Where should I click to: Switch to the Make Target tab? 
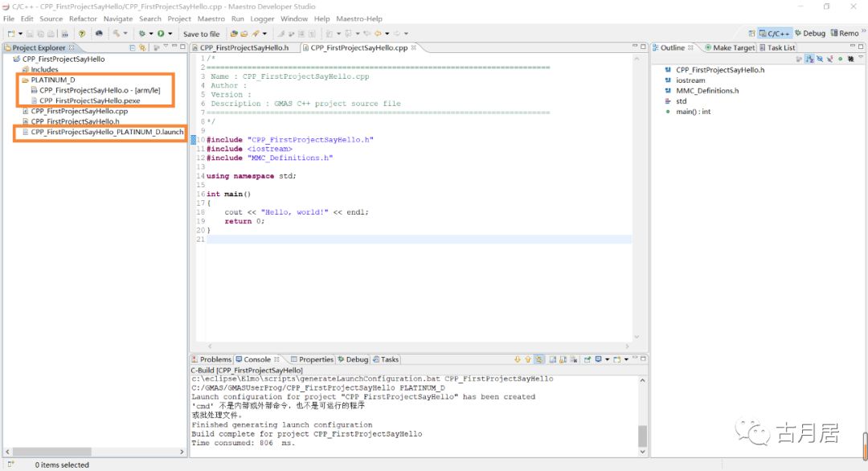tap(730, 47)
